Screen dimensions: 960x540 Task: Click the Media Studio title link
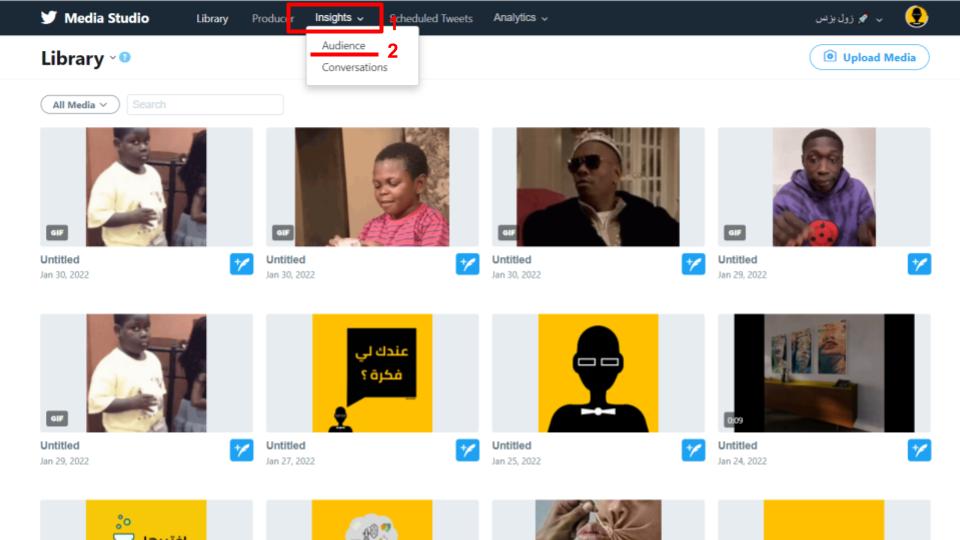pos(107,18)
